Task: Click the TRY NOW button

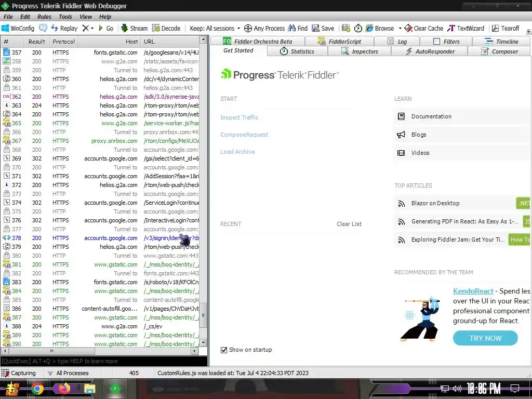Action: (485, 338)
